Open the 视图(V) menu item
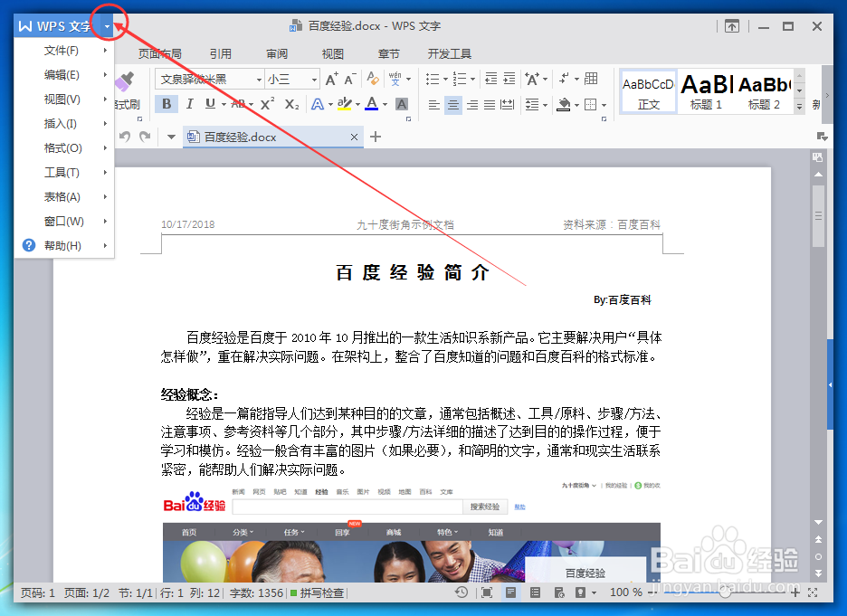 point(64,100)
